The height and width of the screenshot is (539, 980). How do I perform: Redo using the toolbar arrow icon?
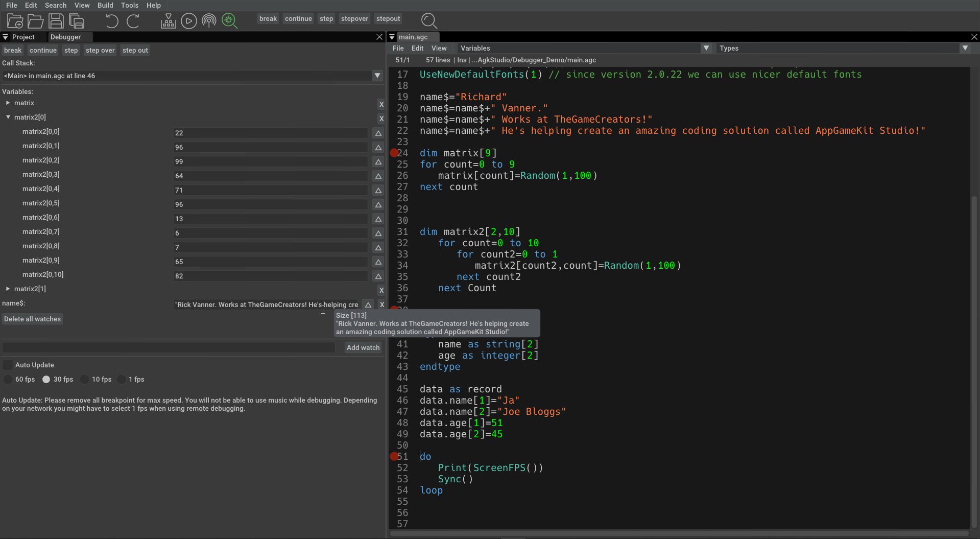point(133,21)
